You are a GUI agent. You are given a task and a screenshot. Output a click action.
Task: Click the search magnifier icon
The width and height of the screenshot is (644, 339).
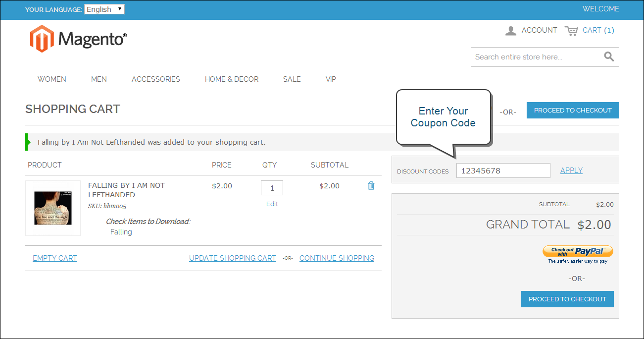[x=609, y=56]
